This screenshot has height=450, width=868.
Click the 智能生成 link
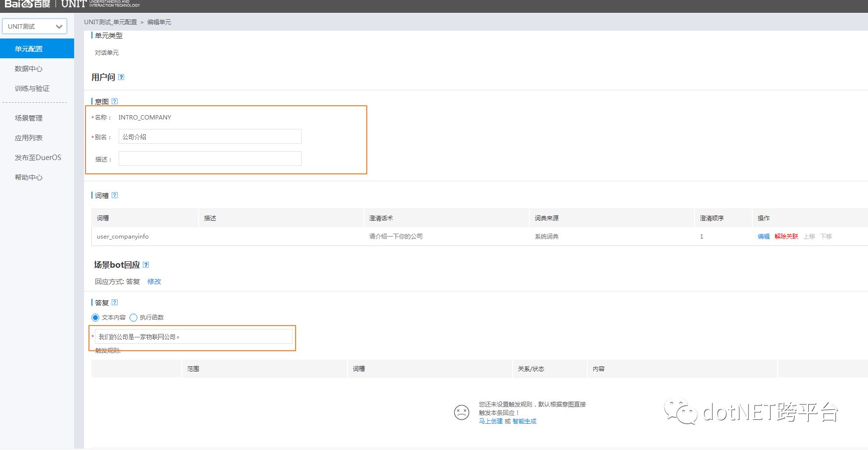(x=524, y=421)
